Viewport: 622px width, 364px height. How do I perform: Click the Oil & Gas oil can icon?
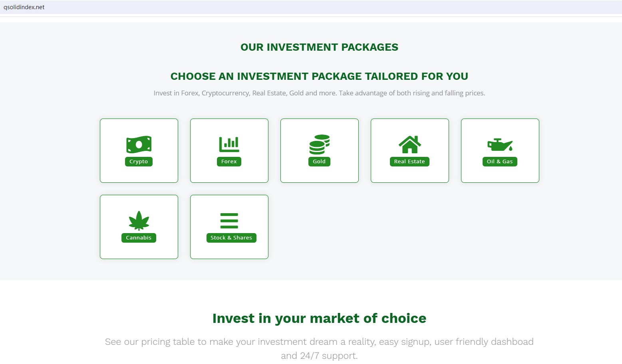coord(500,144)
